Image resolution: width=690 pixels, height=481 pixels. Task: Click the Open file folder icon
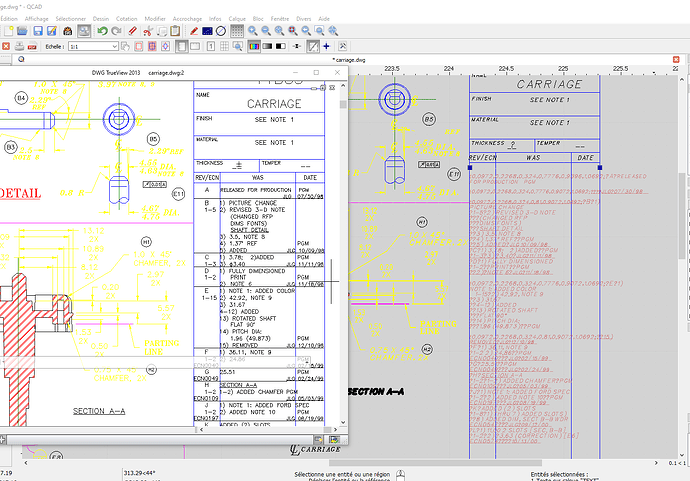pyautogui.click(x=22, y=31)
